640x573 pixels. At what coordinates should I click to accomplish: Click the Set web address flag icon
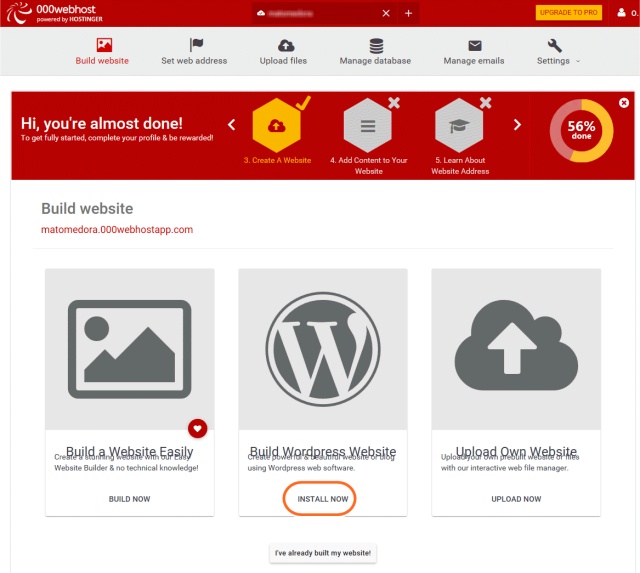(196, 44)
